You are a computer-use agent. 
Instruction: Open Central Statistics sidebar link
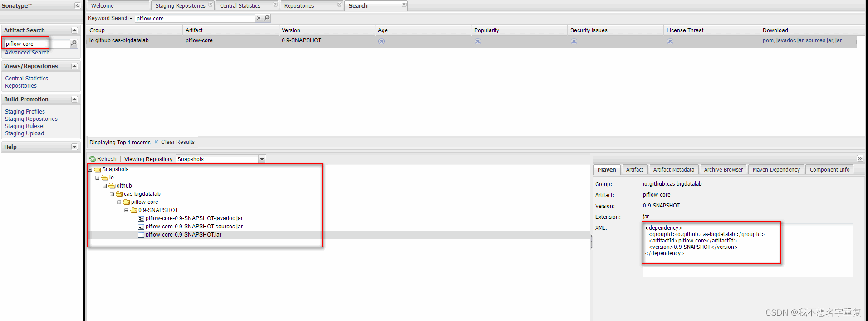click(x=26, y=79)
